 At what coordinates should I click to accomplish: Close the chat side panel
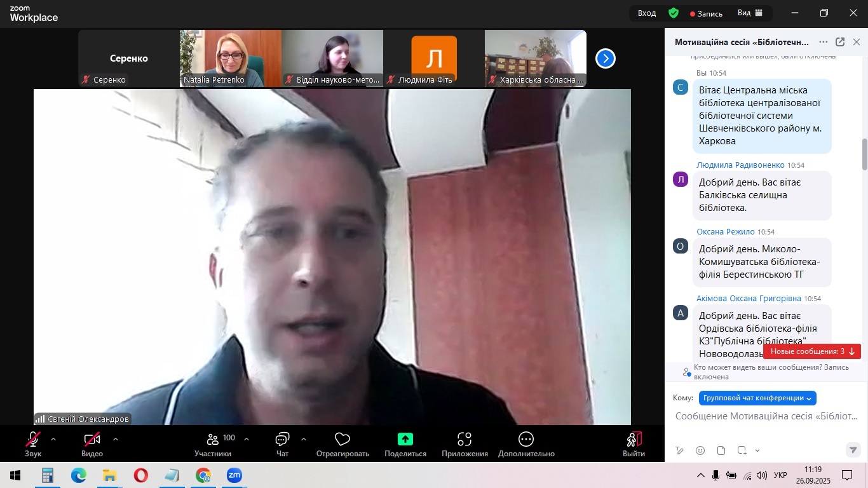tap(857, 42)
